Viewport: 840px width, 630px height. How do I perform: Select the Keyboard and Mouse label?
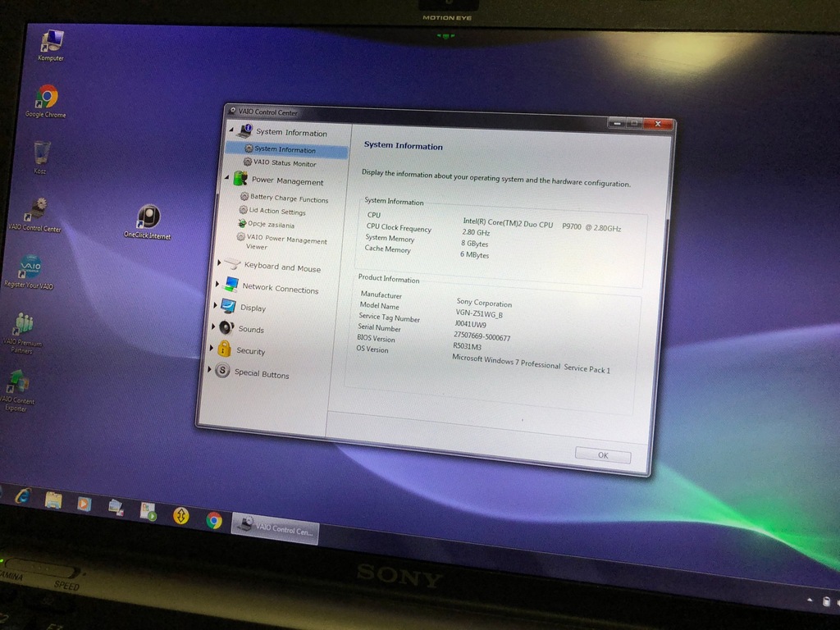(x=282, y=267)
